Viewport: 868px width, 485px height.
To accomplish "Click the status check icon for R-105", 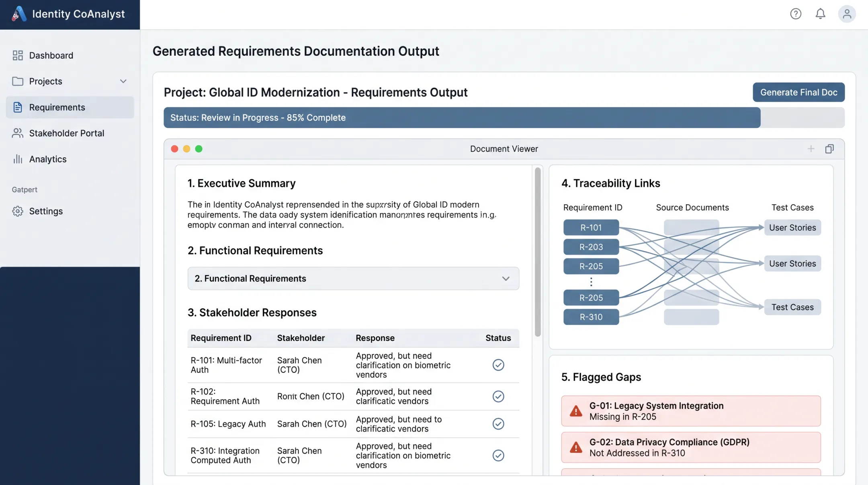I will click(498, 424).
